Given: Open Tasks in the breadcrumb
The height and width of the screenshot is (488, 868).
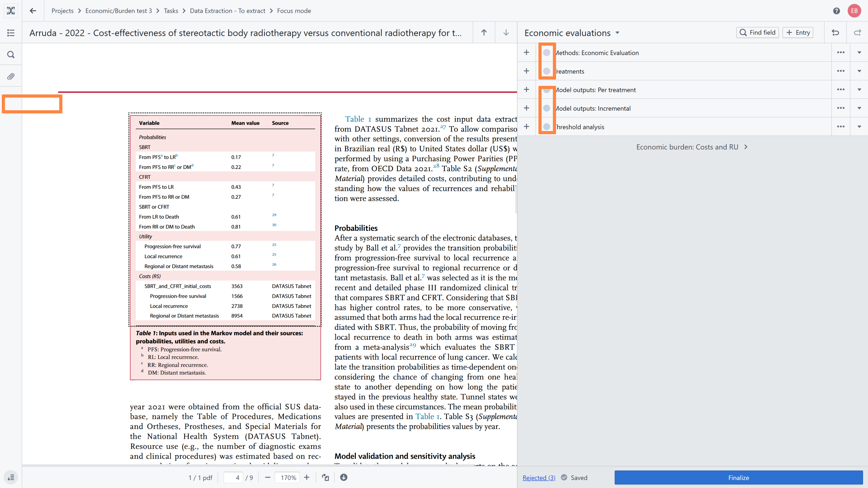Looking at the screenshot, I should click(x=171, y=11).
